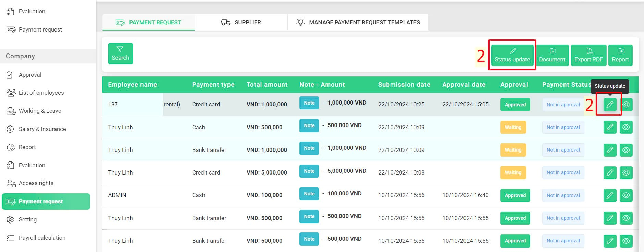
Task: Click the Report button in toolbar
Action: pos(620,55)
